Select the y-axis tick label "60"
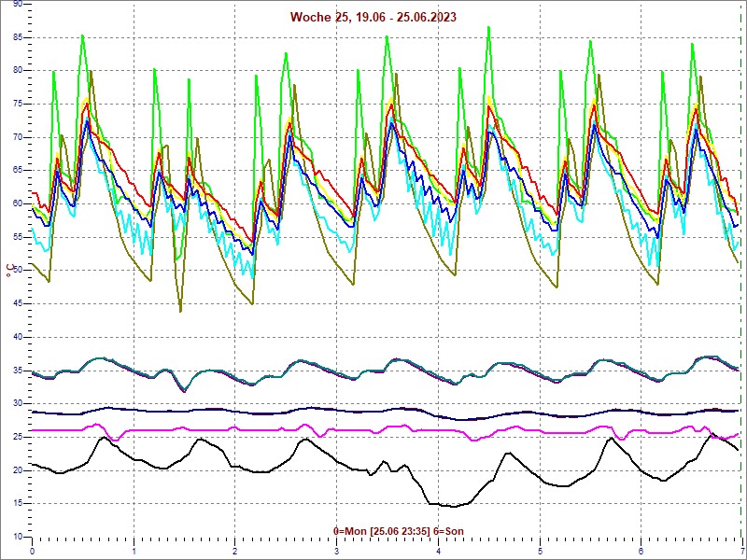 (17, 203)
